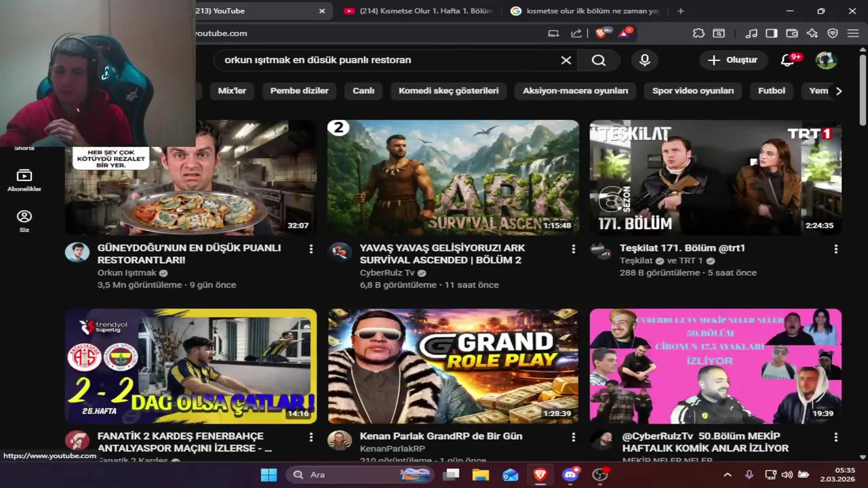This screenshot has width=868, height=488.
Task: Play the Grand Role Play thumbnail
Action: [453, 366]
